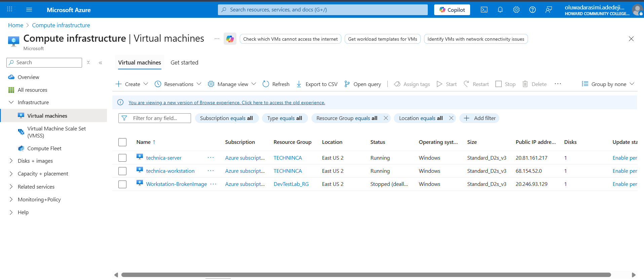644x279 pixels.
Task: Click the Start VM toolbar button
Action: 447,84
